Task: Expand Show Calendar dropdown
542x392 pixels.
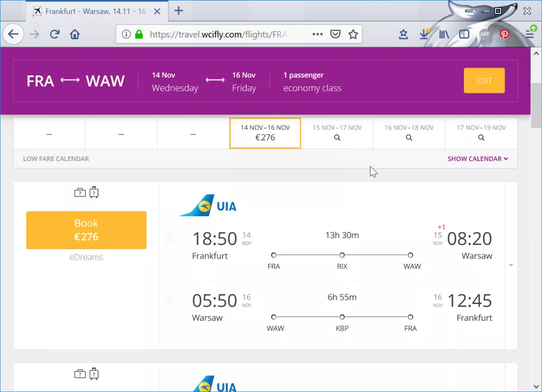Action: 478,159
